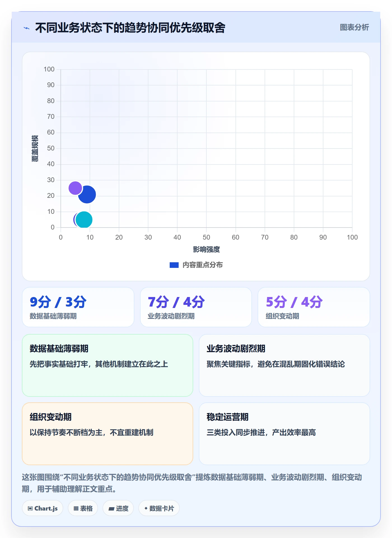392x538 pixels.
Task: Click the 表格 tag chip
Action: pyautogui.click(x=83, y=508)
